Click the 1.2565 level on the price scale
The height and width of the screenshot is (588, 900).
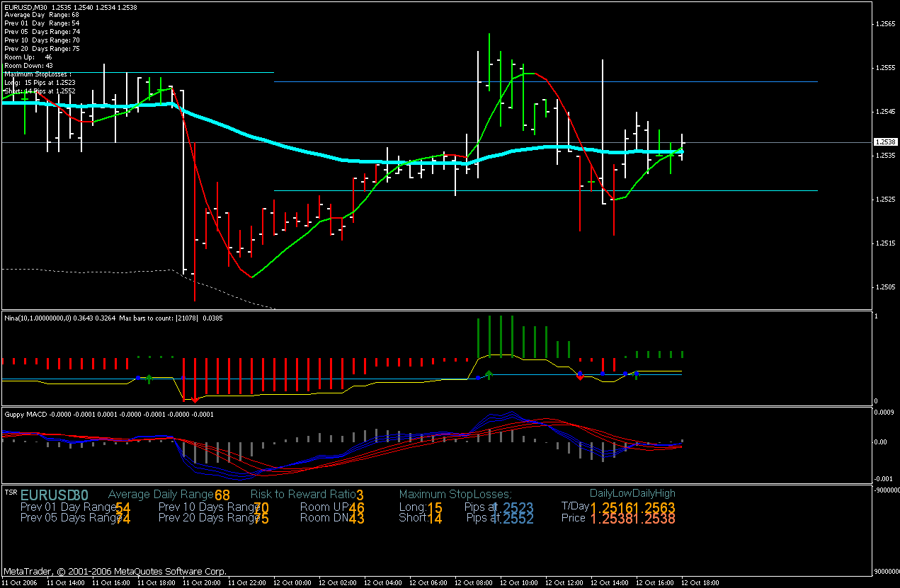coord(885,24)
